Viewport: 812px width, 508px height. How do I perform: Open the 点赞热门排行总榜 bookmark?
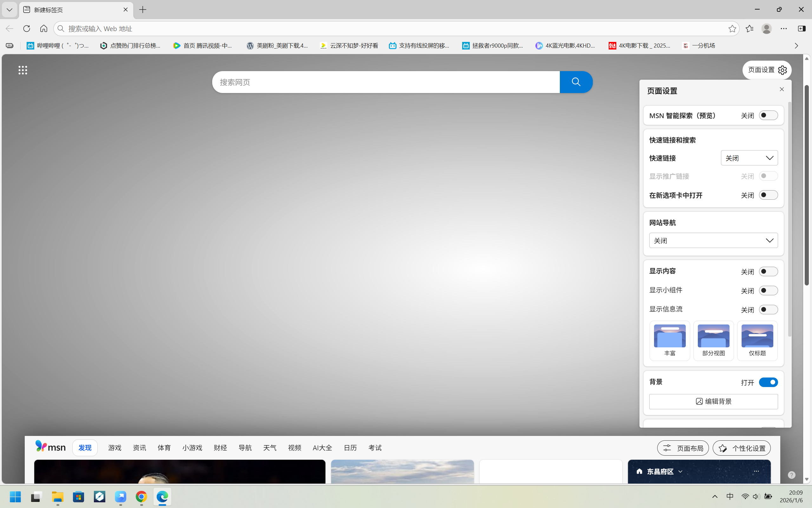[x=131, y=45]
